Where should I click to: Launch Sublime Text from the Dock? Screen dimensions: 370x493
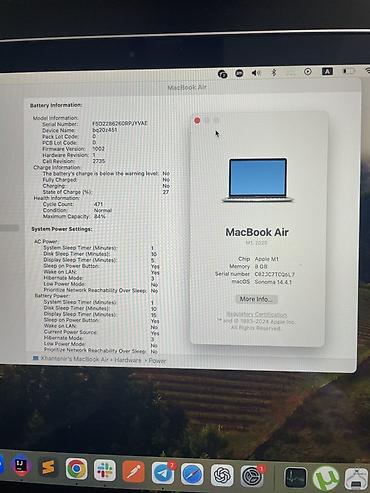(x=48, y=467)
